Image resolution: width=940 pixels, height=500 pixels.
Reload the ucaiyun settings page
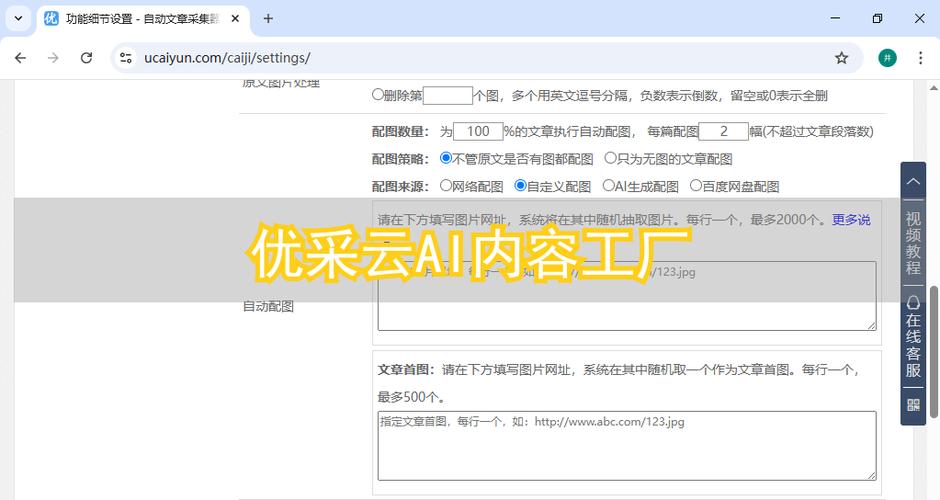pyautogui.click(x=86, y=58)
